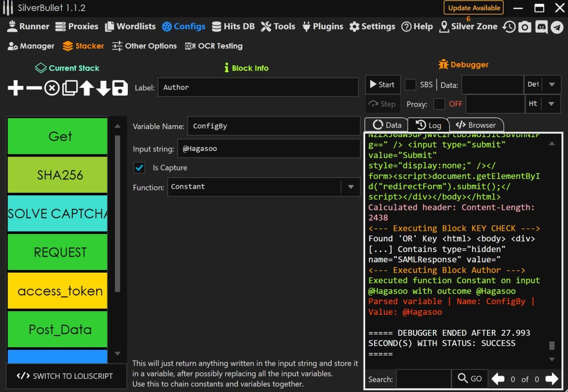Screen dimensions: 568x392
Task: Toggle the Proxy checkbox on
Action: coord(439,104)
